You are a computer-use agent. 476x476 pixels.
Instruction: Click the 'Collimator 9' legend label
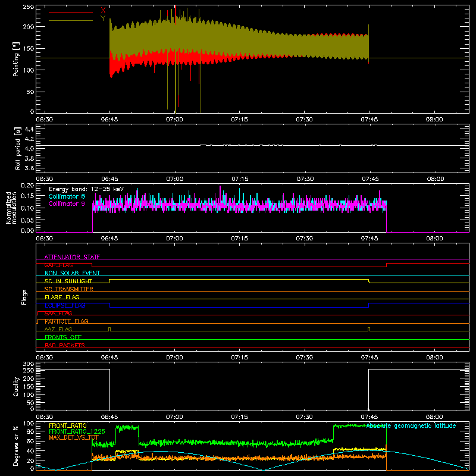tap(67, 203)
